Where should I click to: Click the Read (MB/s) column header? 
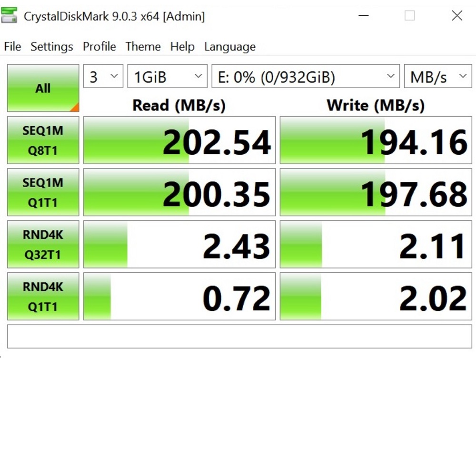pos(179,106)
